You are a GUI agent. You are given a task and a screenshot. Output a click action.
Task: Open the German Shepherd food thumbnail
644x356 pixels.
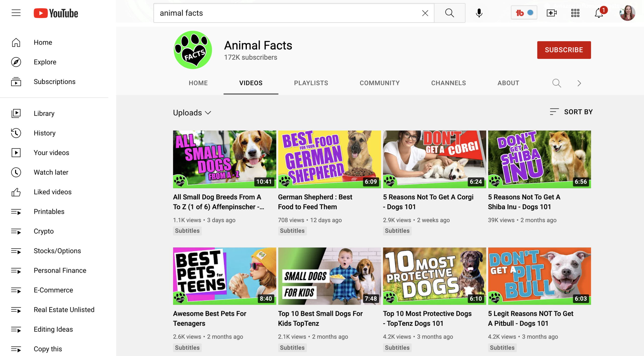click(329, 159)
